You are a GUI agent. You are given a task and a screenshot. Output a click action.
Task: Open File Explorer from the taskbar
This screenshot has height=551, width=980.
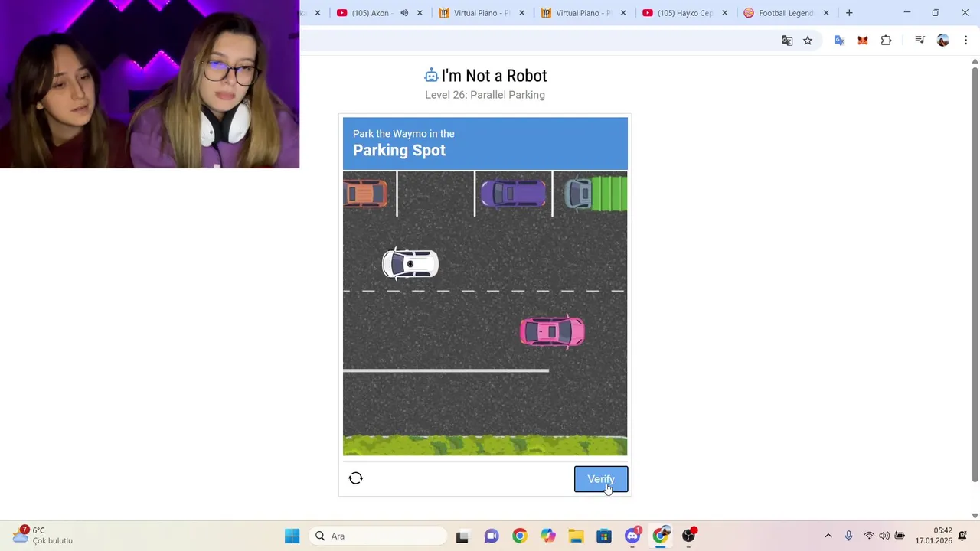(x=576, y=536)
